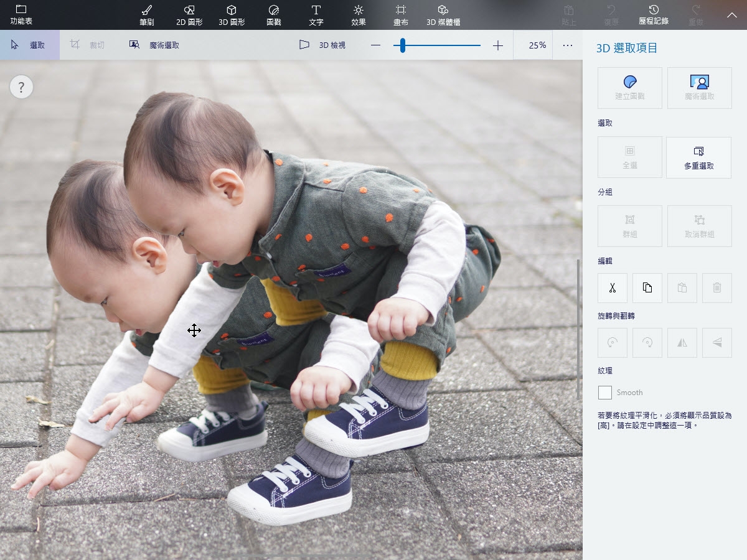
Task: Select the Text (文字) tool
Action: pos(316,15)
